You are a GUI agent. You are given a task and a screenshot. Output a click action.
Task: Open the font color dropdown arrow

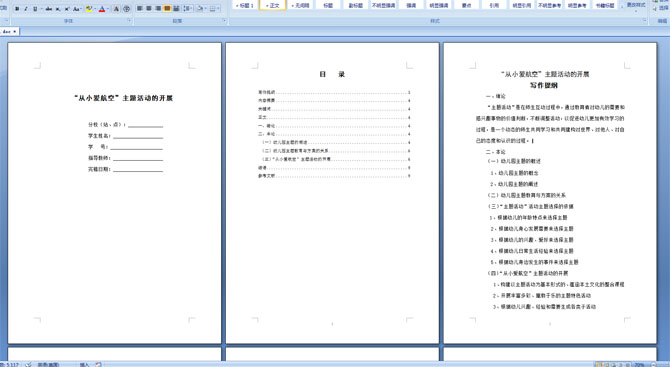(x=108, y=9)
